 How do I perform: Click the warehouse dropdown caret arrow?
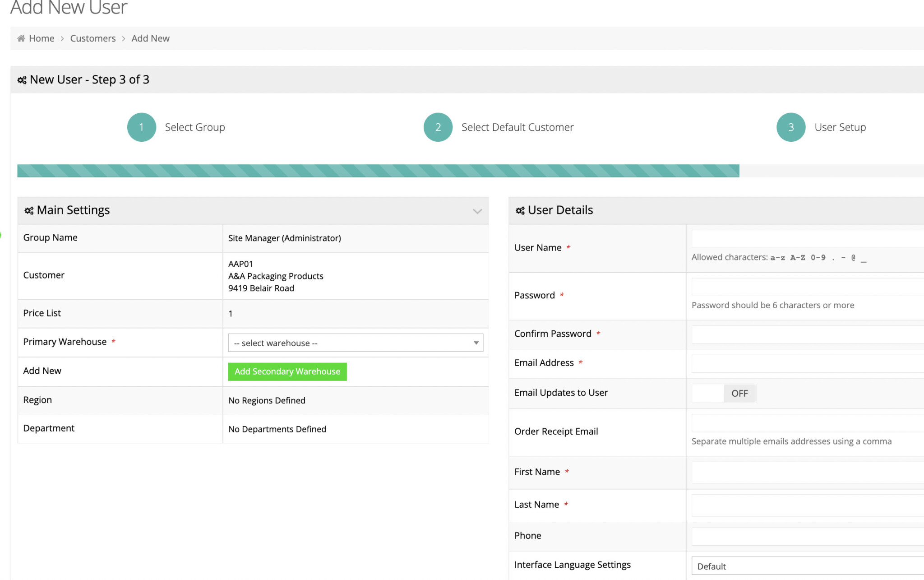476,343
